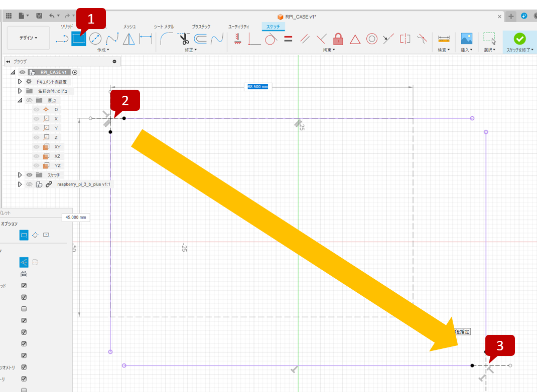Open the デザイン workspace dropdown
537x392 pixels.
click(x=29, y=38)
